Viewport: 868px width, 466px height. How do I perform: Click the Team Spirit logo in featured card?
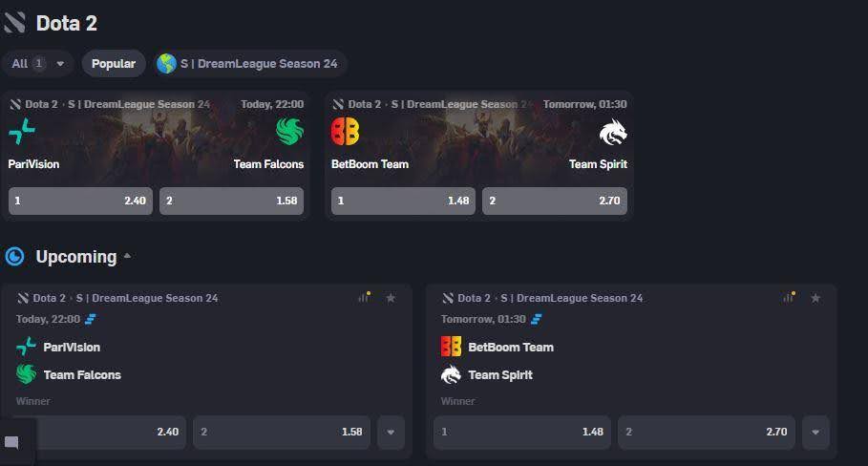click(x=613, y=133)
